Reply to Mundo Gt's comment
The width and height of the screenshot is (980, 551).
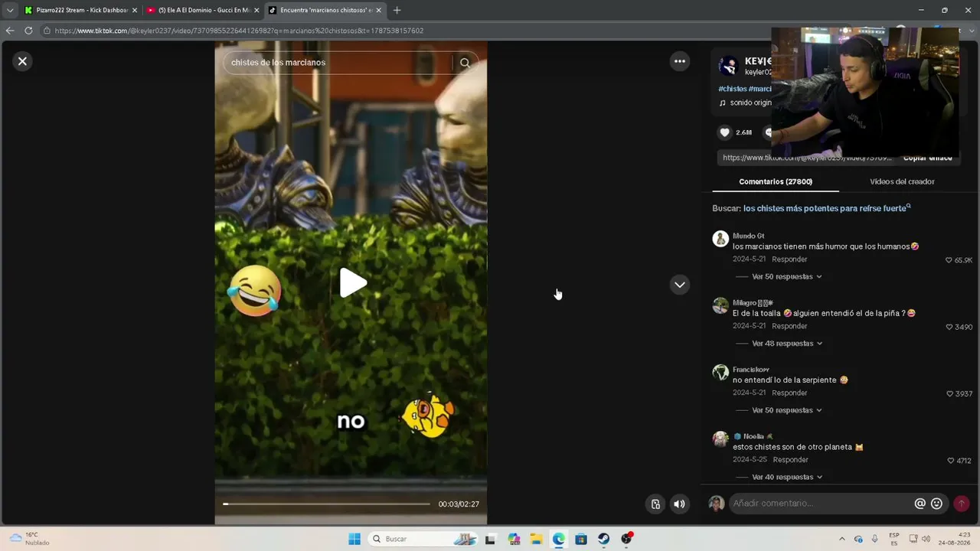pos(789,259)
